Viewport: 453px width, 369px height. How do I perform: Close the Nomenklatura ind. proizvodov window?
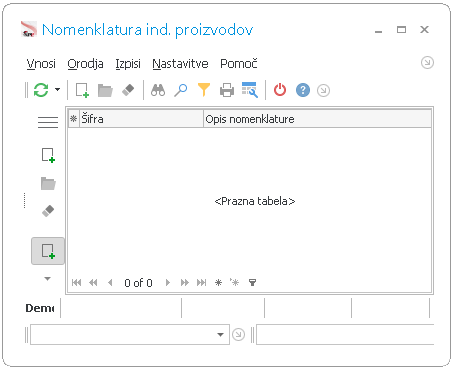424,30
